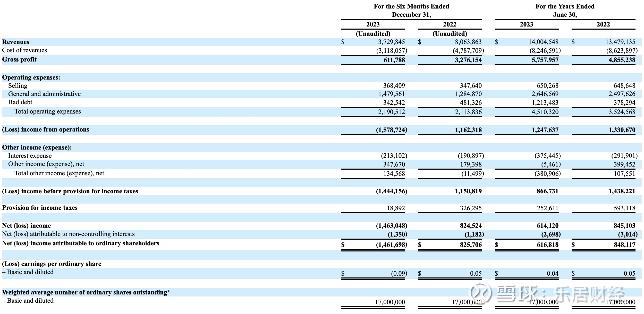Click net loss figure (1,463,048)
The image size is (644, 314).
pyautogui.click(x=391, y=226)
